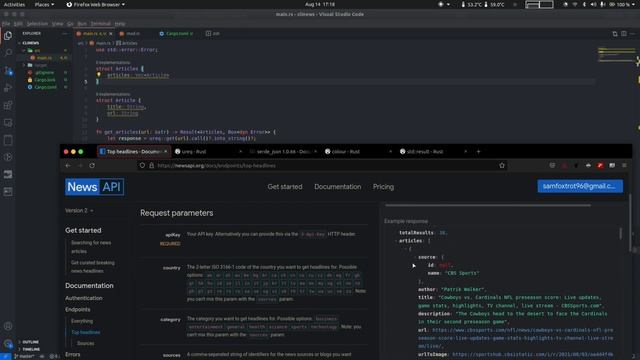The width and height of the screenshot is (640, 360).
Task: Click the News API logo
Action: tap(95, 187)
